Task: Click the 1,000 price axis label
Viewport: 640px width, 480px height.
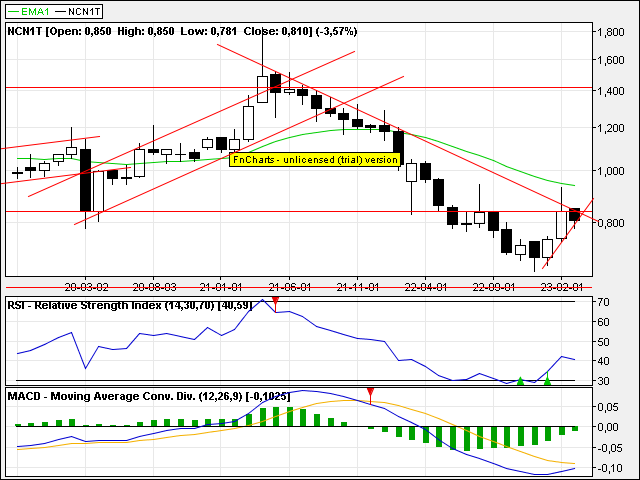Action: (x=611, y=171)
